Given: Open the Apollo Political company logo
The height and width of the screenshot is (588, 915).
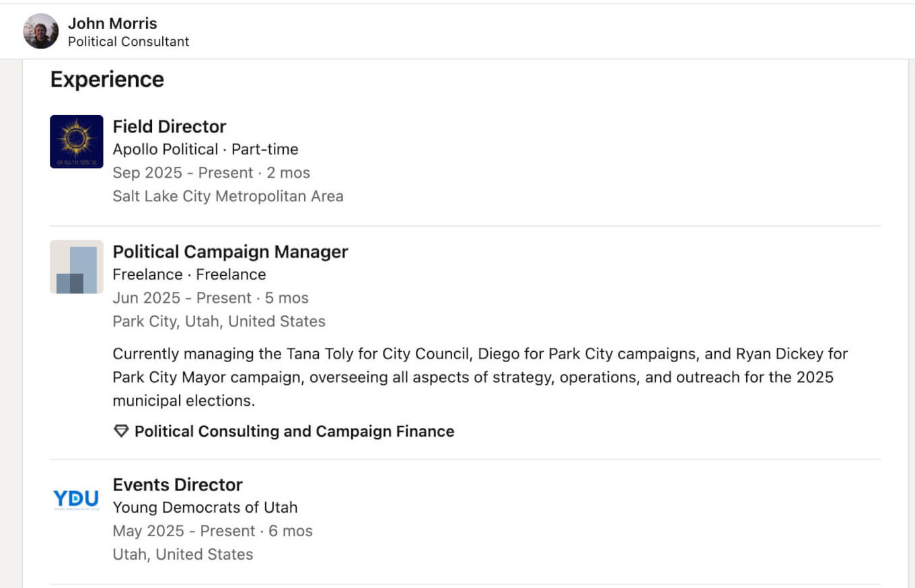Looking at the screenshot, I should (77, 141).
